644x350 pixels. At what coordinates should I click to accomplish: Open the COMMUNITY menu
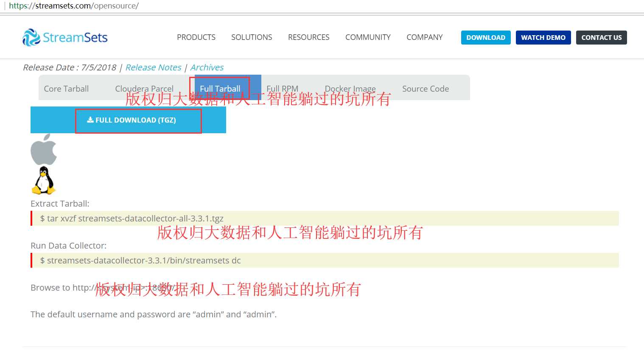click(x=368, y=37)
